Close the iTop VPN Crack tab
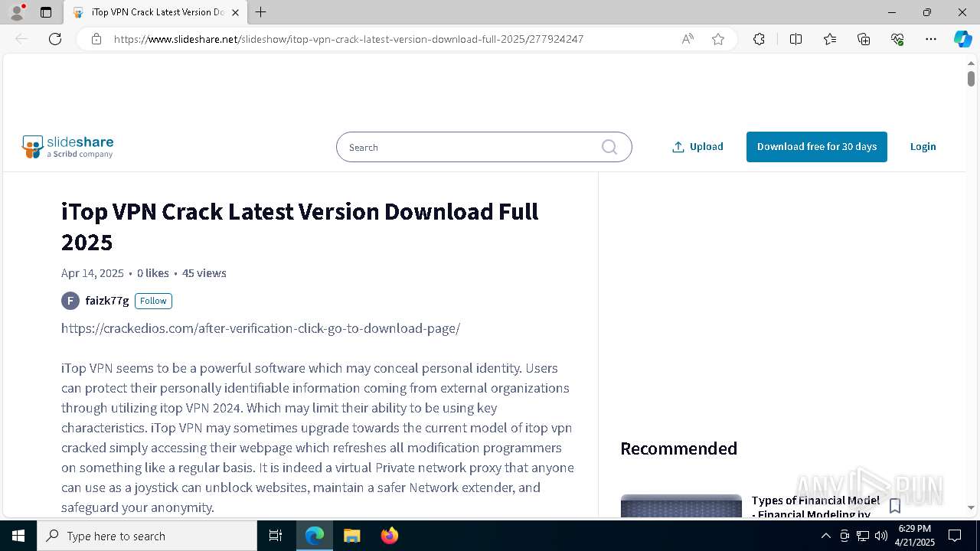Image resolution: width=980 pixels, height=551 pixels. [x=235, y=12]
